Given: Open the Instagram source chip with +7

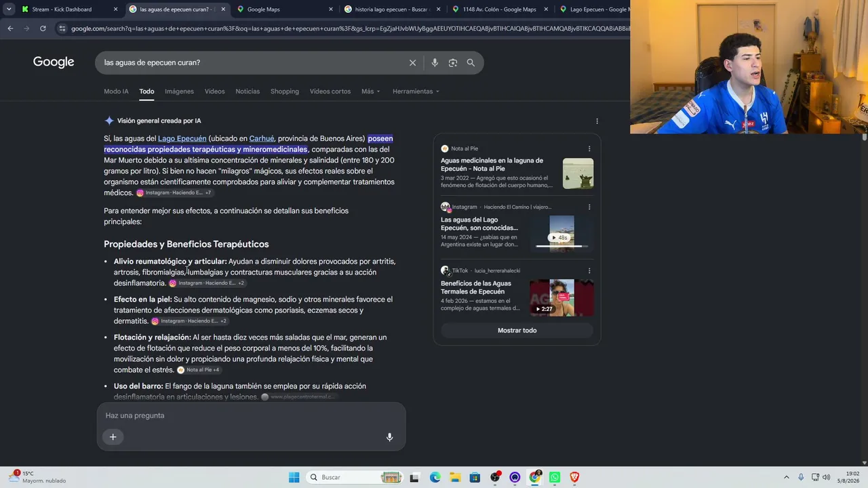Looking at the screenshot, I should pyautogui.click(x=174, y=193).
